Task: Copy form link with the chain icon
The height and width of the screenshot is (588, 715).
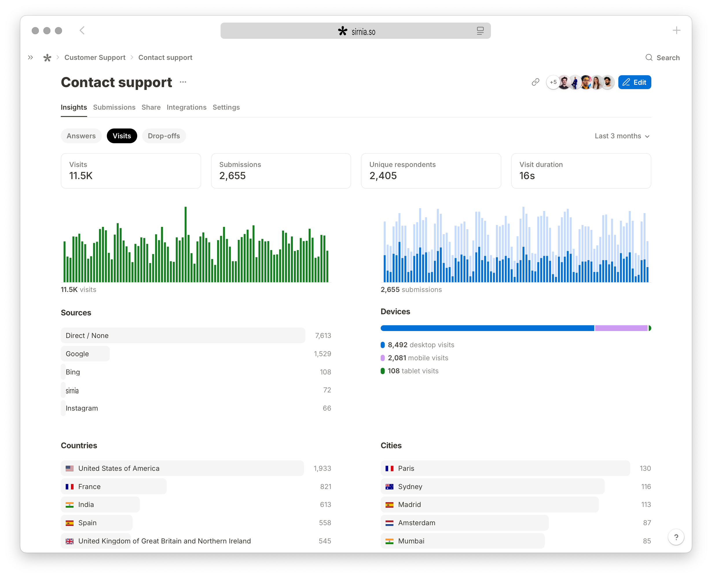Action: tap(535, 82)
